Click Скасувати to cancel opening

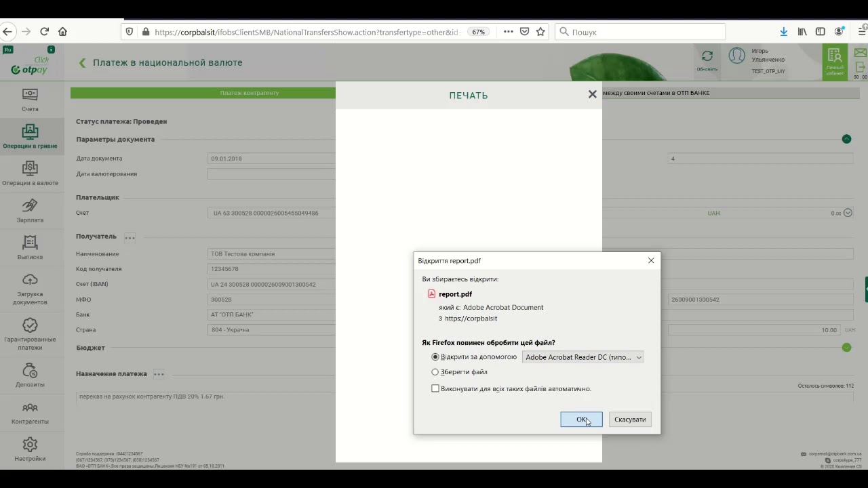point(630,420)
